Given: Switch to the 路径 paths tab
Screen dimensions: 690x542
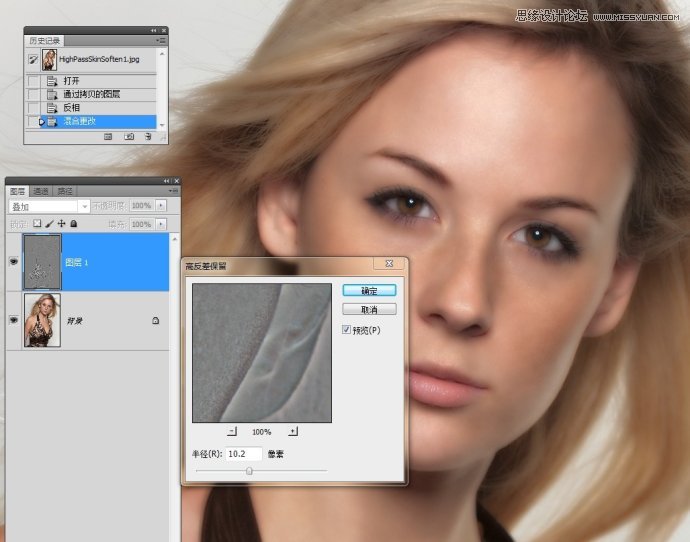Looking at the screenshot, I should pyautogui.click(x=65, y=191).
